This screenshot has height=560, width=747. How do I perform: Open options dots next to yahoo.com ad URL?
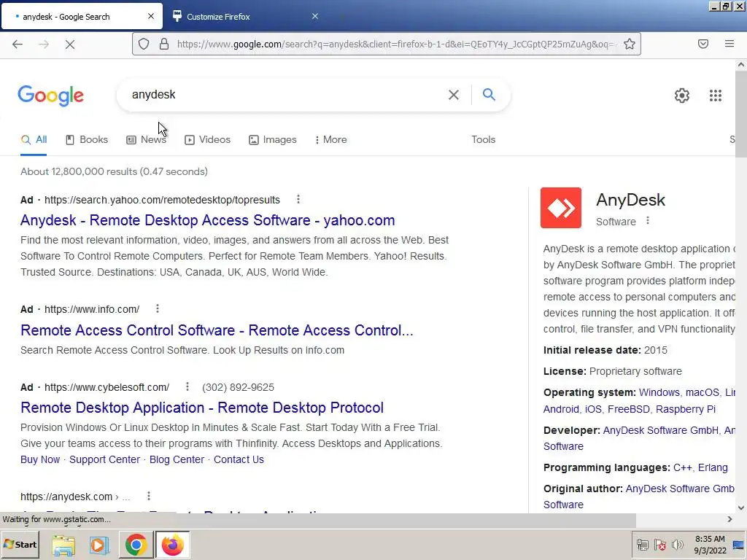[298, 199]
